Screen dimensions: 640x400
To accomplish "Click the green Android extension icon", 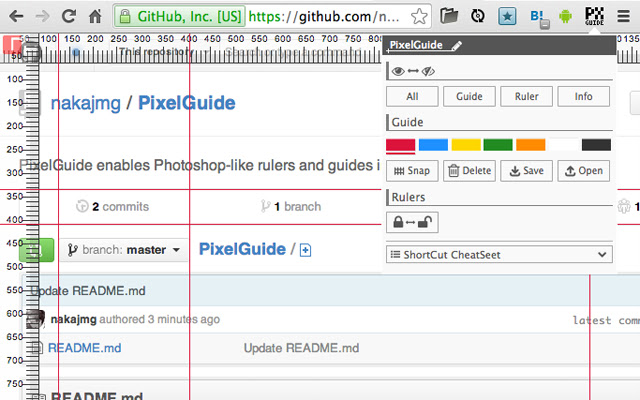I will coord(565,17).
